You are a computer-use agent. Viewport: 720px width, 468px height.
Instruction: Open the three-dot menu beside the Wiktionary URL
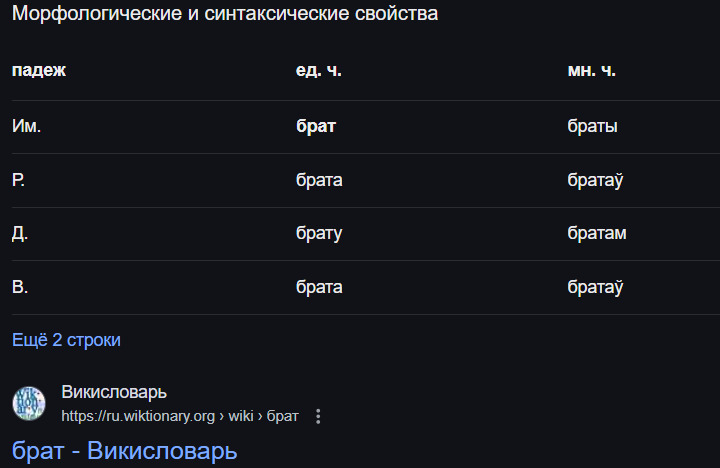tap(318, 416)
